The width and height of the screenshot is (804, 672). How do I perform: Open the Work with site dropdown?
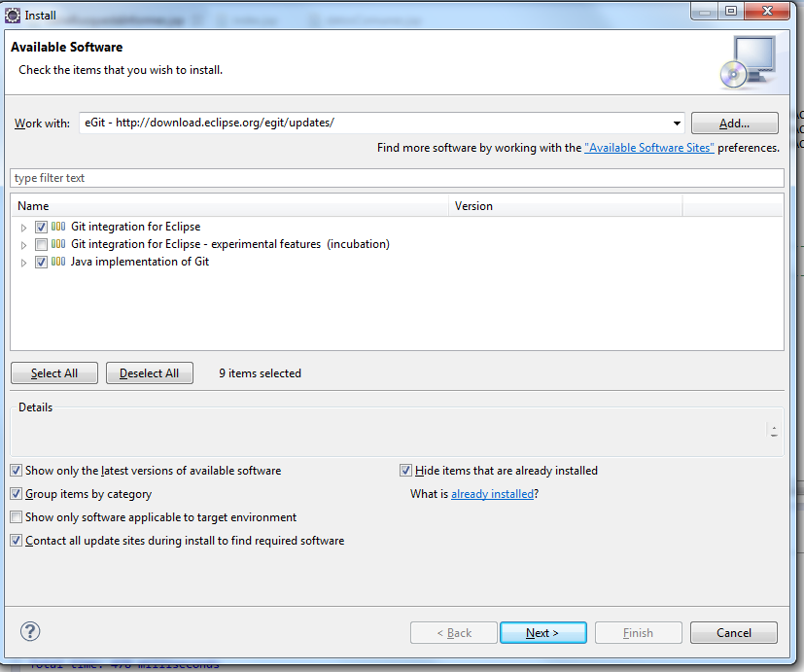click(x=677, y=124)
